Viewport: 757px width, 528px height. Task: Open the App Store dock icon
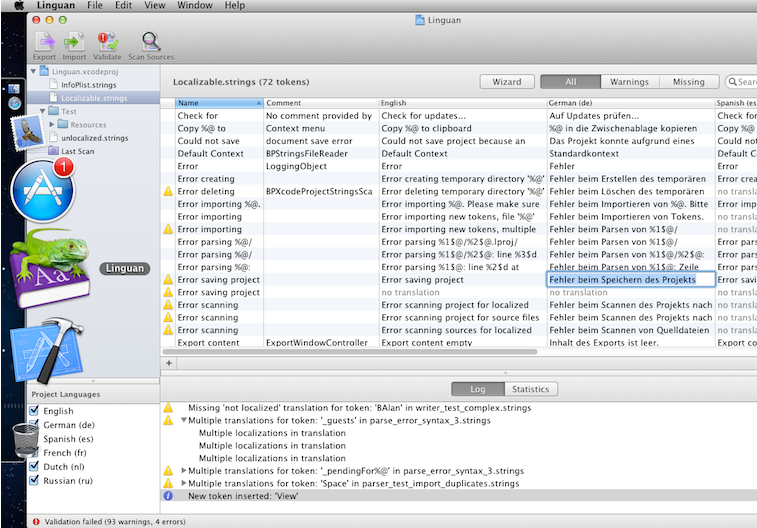[x=42, y=189]
